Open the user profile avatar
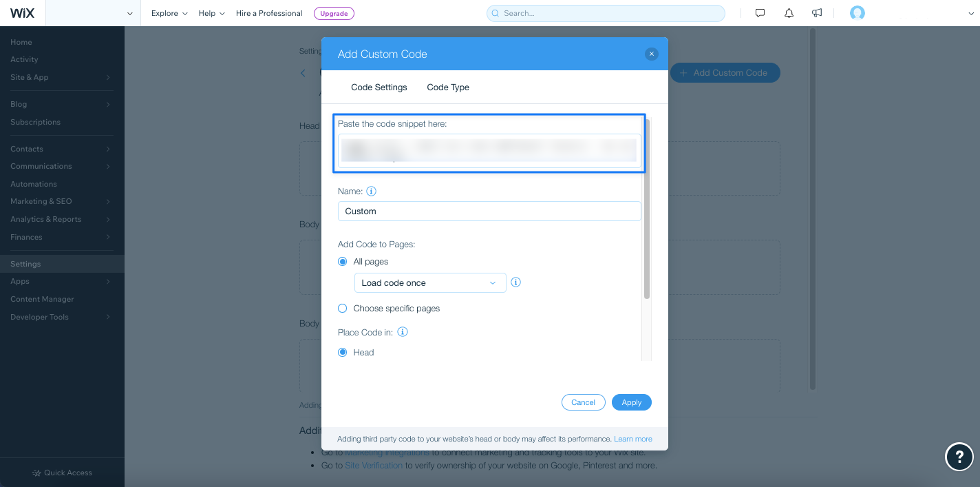Viewport: 980px width, 487px height. click(x=857, y=13)
